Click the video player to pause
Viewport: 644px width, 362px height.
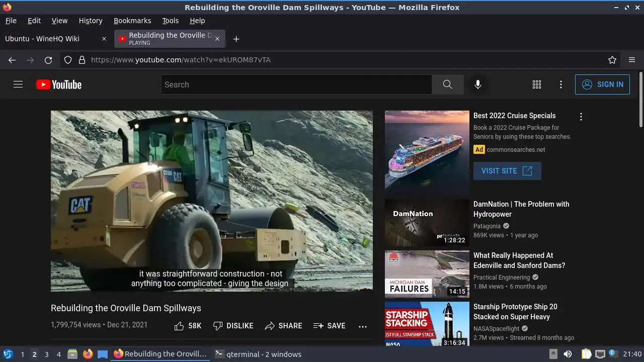click(x=212, y=201)
